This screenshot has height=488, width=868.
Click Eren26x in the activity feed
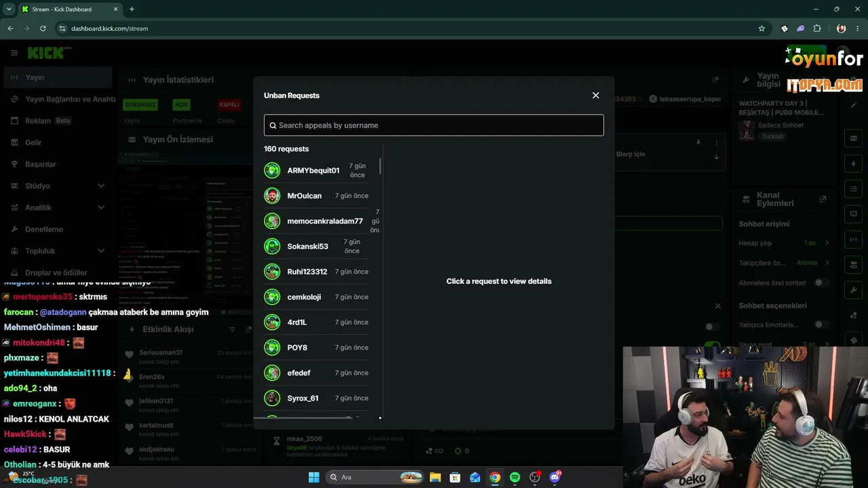click(x=152, y=377)
